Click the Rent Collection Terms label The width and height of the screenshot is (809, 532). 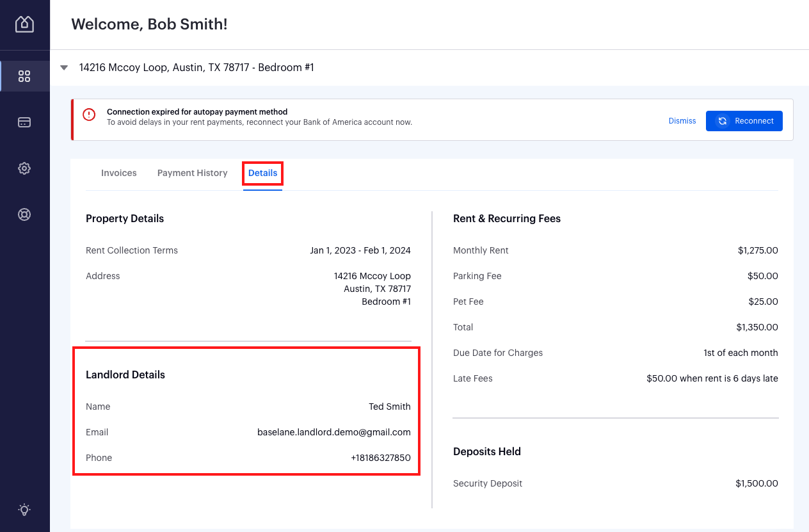[132, 250]
